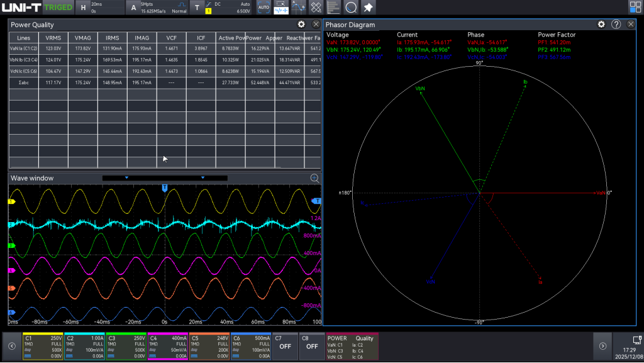Open the A-B cursor measurement icon

coord(298,8)
